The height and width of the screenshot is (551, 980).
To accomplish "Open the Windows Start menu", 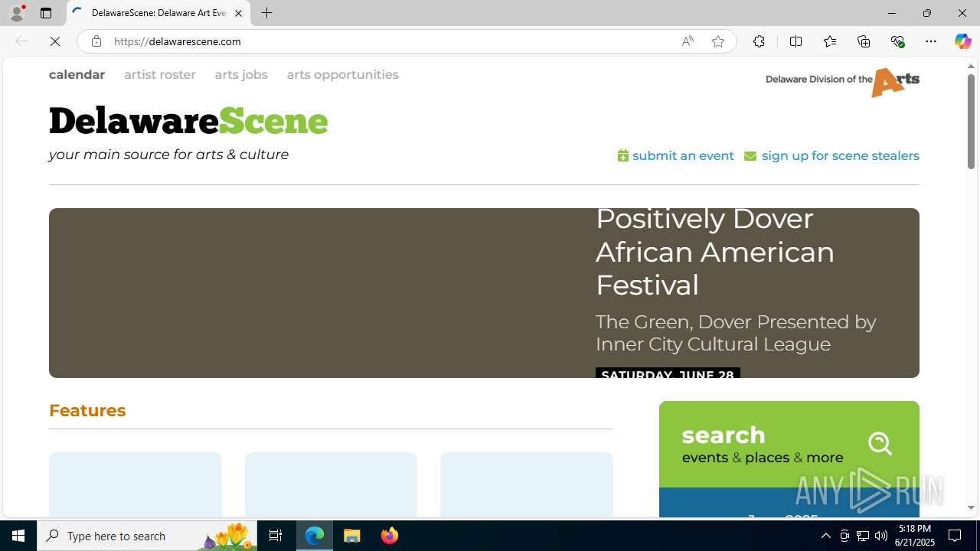I will coord(18,536).
